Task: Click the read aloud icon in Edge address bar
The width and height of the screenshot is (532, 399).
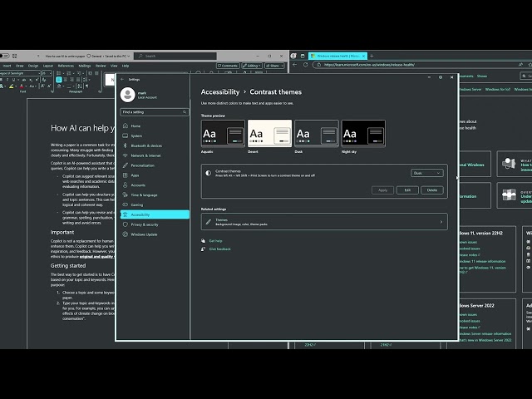Action: [x=521, y=65]
